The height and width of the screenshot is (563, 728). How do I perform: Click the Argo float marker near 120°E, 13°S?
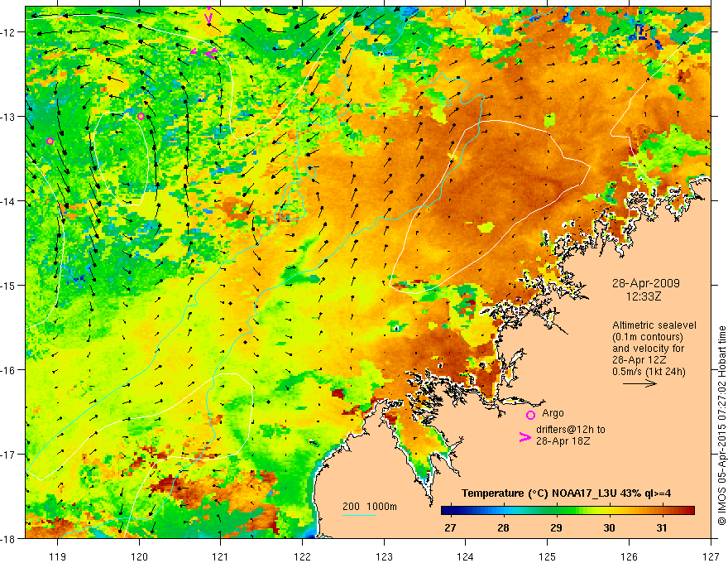coord(141,116)
